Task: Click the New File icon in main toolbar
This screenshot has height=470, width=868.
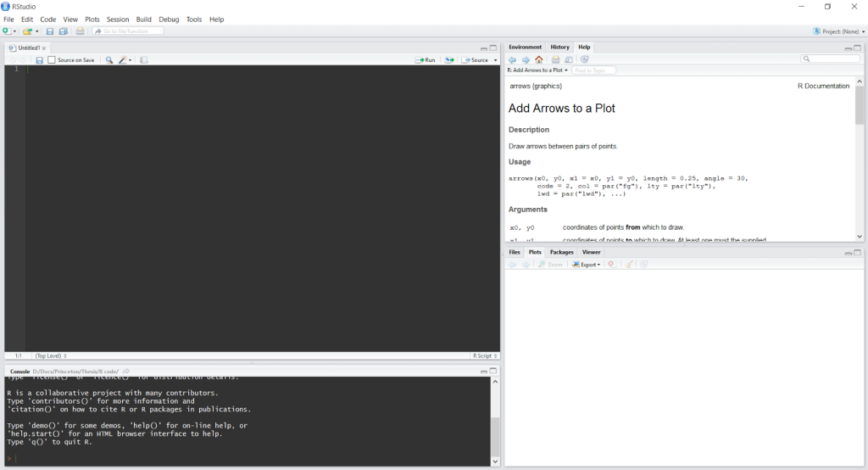Action: 6,31
